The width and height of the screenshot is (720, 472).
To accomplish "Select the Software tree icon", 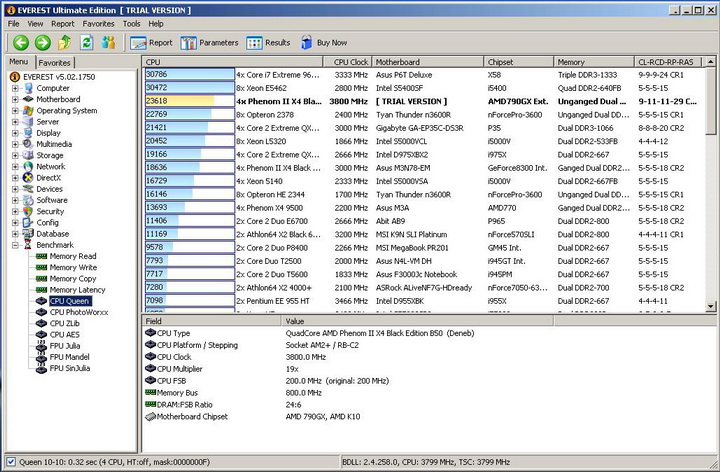I will pyautogui.click(x=28, y=200).
